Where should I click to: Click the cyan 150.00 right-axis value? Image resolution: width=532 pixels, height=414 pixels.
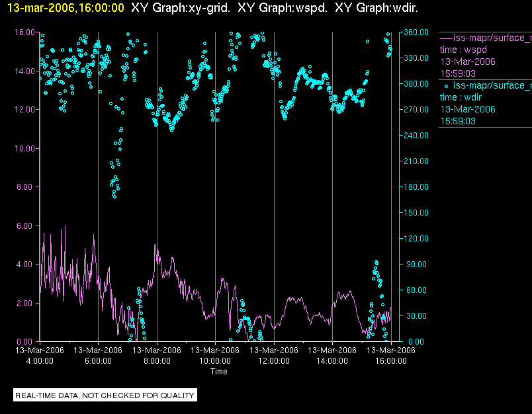416,212
